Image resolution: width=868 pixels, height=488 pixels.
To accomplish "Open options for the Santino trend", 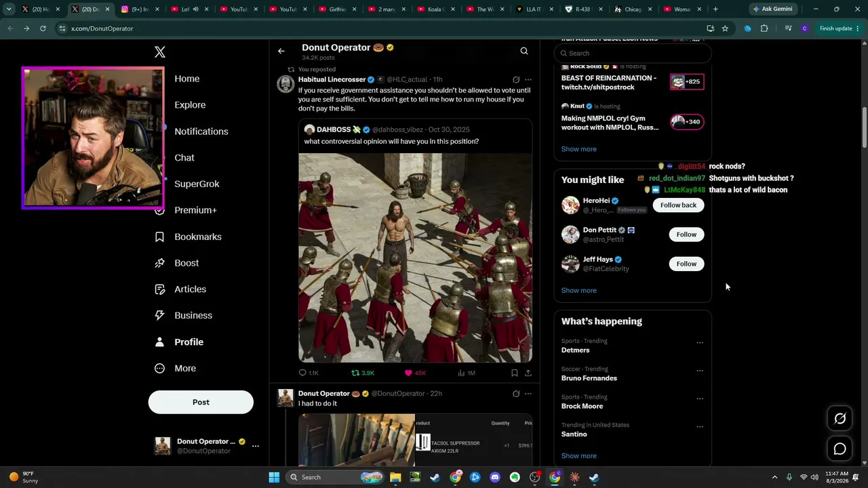I will click(700, 427).
